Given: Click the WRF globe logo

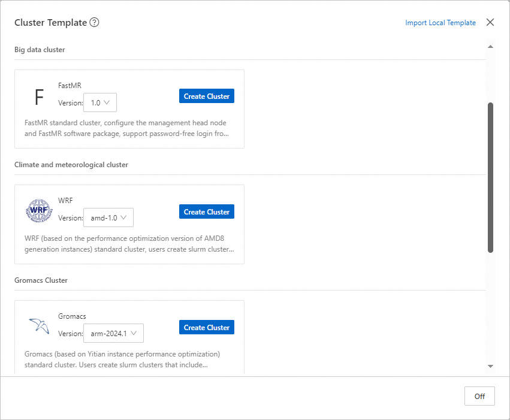Looking at the screenshot, I should click(x=39, y=211).
